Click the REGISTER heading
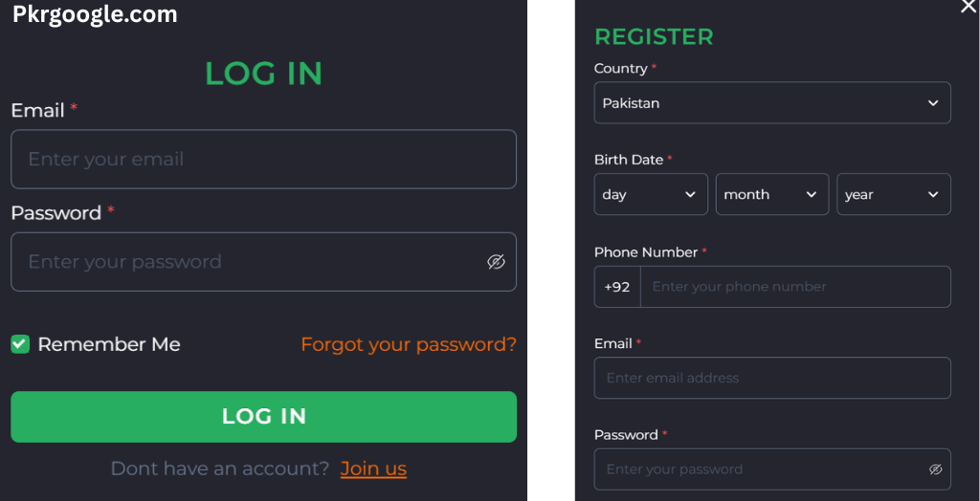The image size is (980, 501). pos(654,37)
